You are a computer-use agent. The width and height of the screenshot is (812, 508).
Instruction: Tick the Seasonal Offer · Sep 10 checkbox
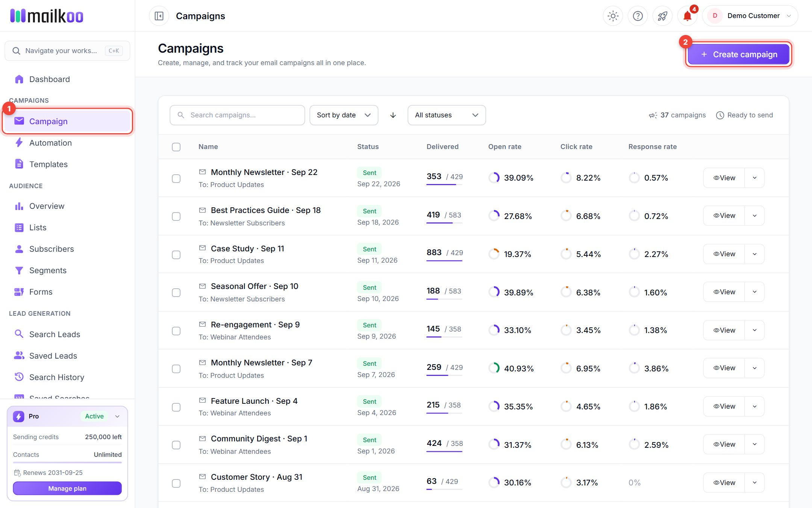pos(176,292)
